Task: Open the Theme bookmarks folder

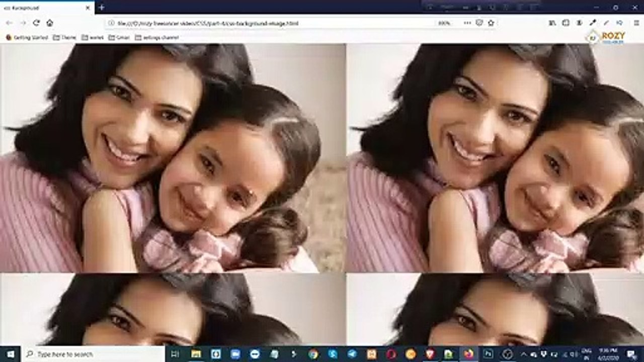Action: coord(64,38)
